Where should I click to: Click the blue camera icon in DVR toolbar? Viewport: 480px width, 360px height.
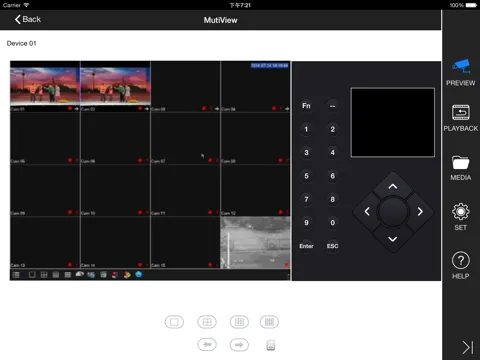point(91,275)
